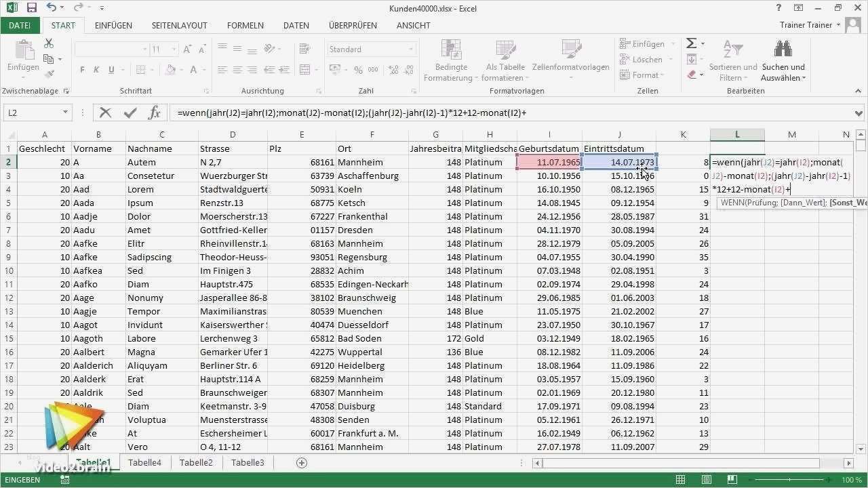This screenshot has height=488, width=868.
Task: Add a new sheet with the plus button
Action: click(x=300, y=462)
